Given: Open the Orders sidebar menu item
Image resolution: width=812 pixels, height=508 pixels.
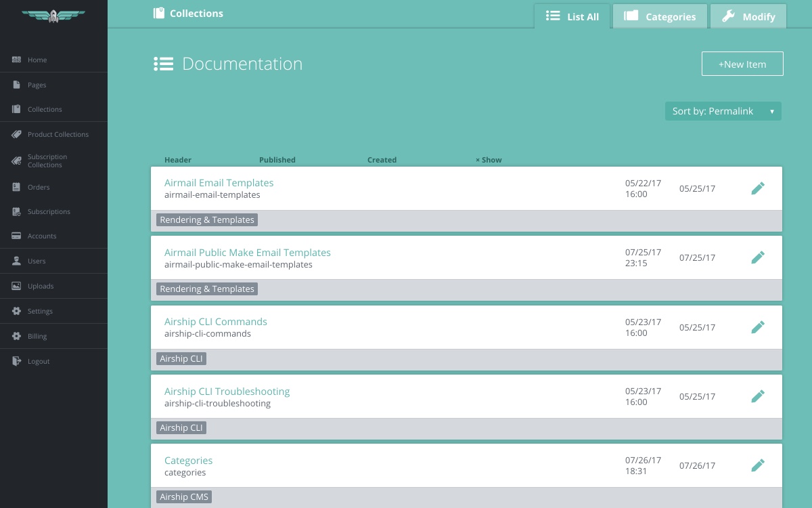Looking at the screenshot, I should pyautogui.click(x=39, y=187).
